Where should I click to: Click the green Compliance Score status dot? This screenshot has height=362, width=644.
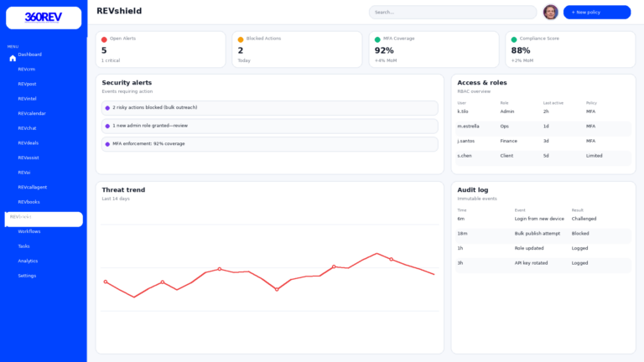click(x=514, y=39)
